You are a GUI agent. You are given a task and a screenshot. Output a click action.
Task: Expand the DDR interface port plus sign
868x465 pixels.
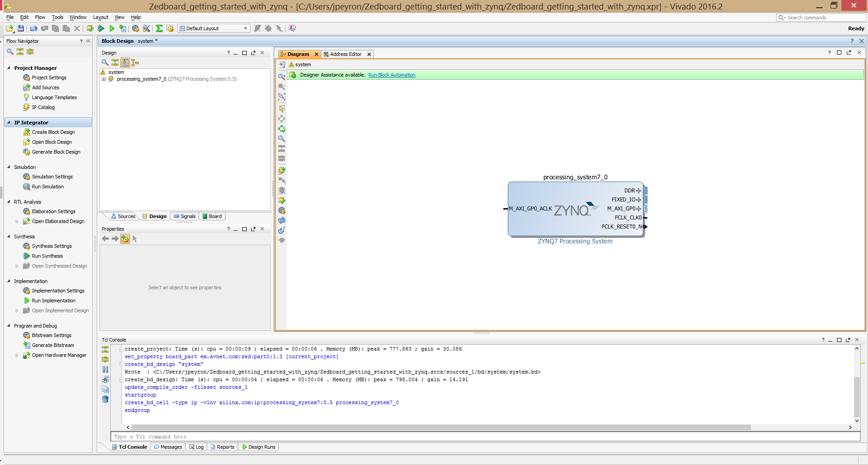coord(638,191)
